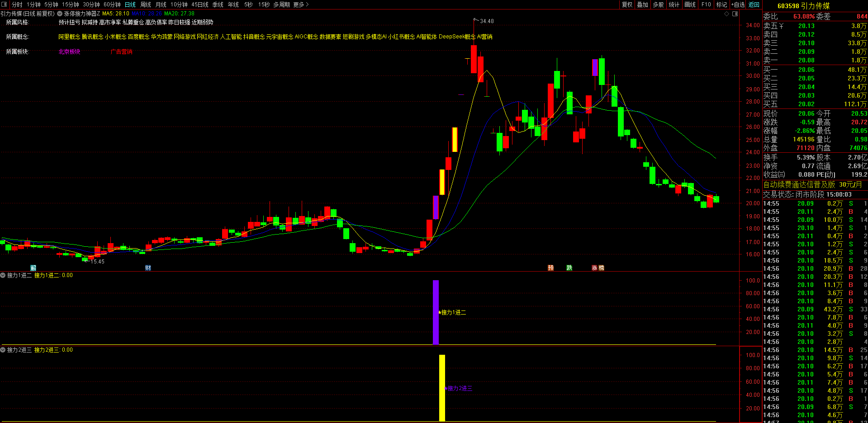Expand the main chart indicator dropdown

tap(60, 14)
